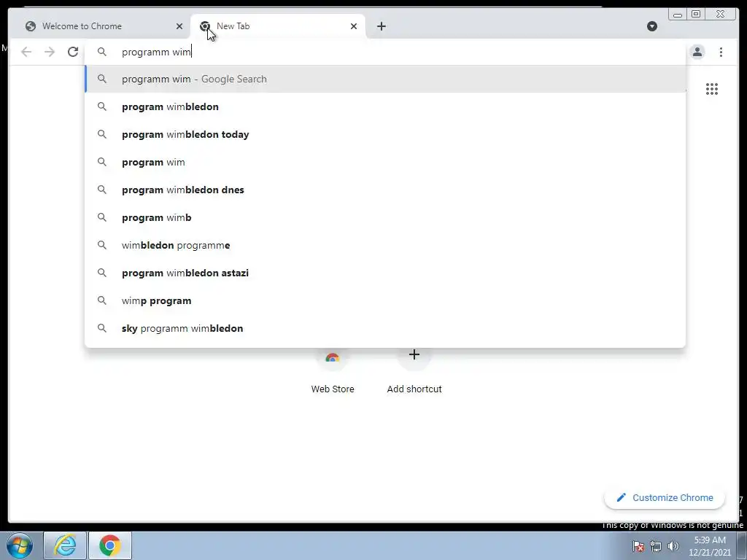Click search icon beside 'program wimbledon'

coord(102,106)
